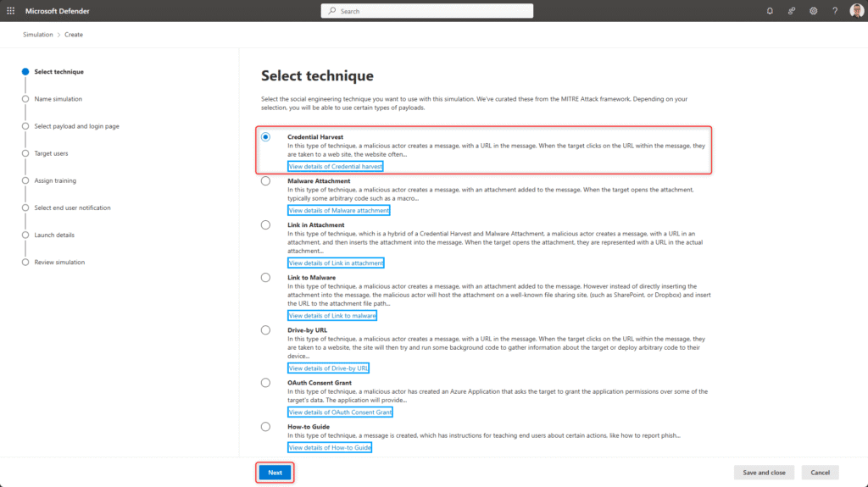Click the Create breadcrumb
This screenshot has width=868, height=487.
[74, 35]
